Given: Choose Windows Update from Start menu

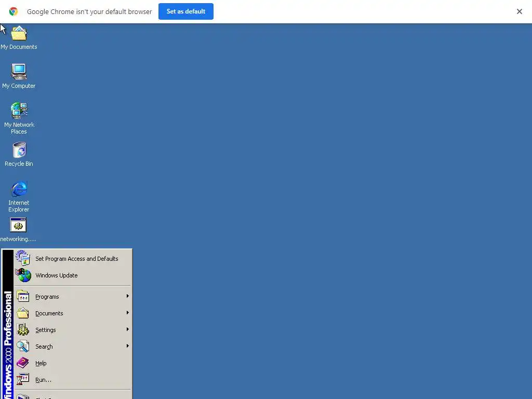Looking at the screenshot, I should click(73, 275).
